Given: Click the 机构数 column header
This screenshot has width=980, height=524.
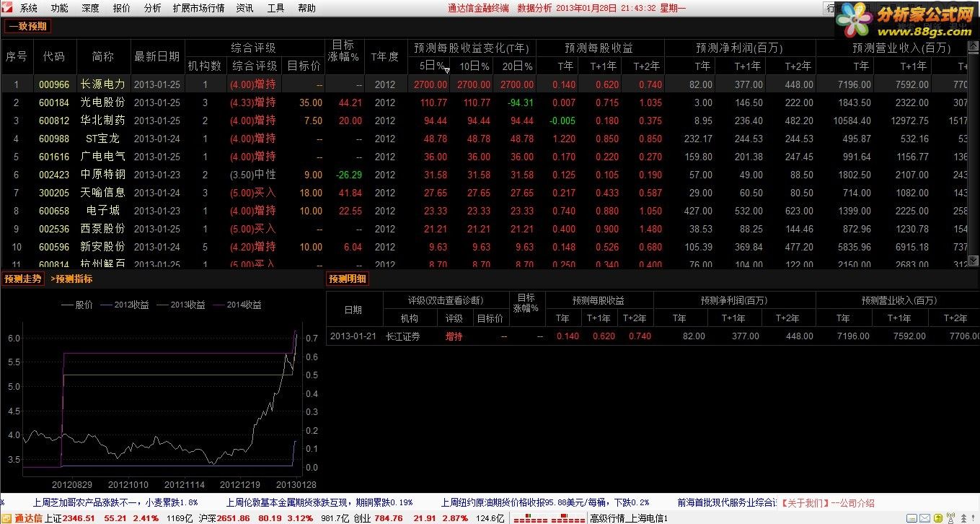Looking at the screenshot, I should tap(205, 66).
